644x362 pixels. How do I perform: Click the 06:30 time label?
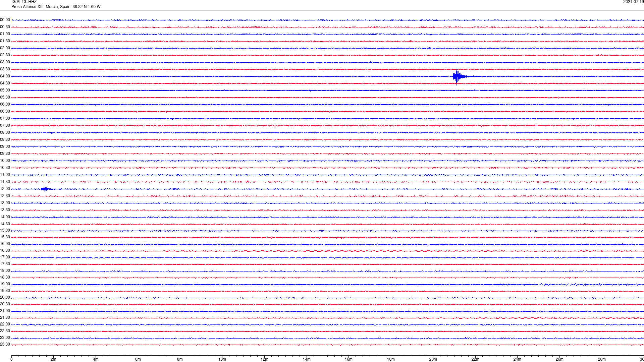click(x=5, y=112)
